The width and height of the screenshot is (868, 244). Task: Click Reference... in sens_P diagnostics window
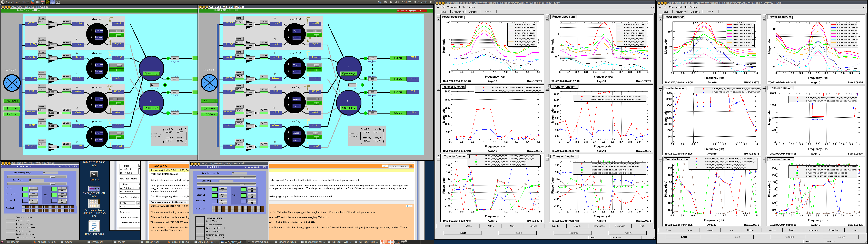(599, 226)
